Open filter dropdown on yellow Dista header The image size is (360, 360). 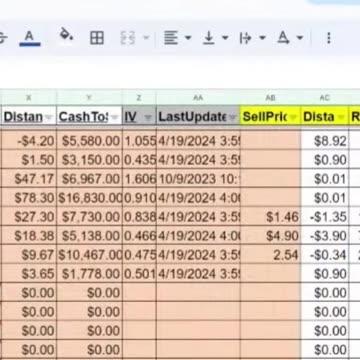click(x=341, y=117)
